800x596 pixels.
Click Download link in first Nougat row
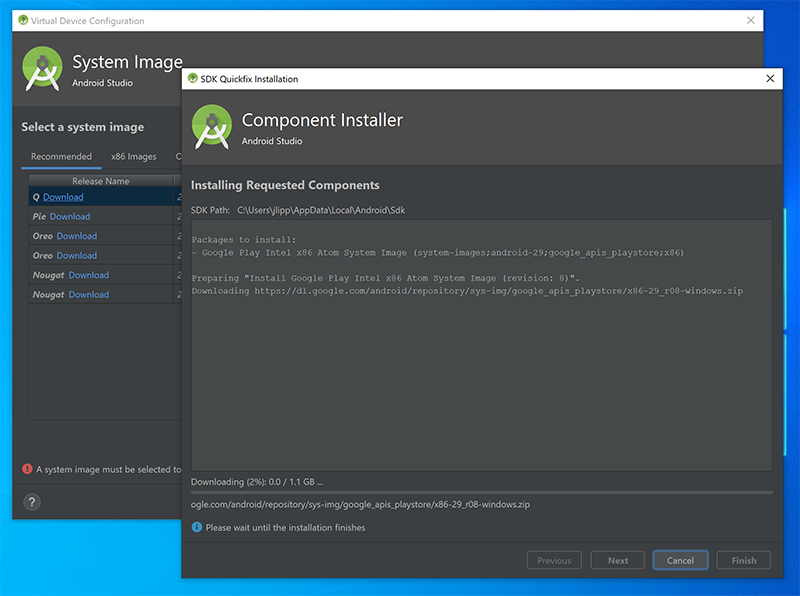pyautogui.click(x=89, y=275)
